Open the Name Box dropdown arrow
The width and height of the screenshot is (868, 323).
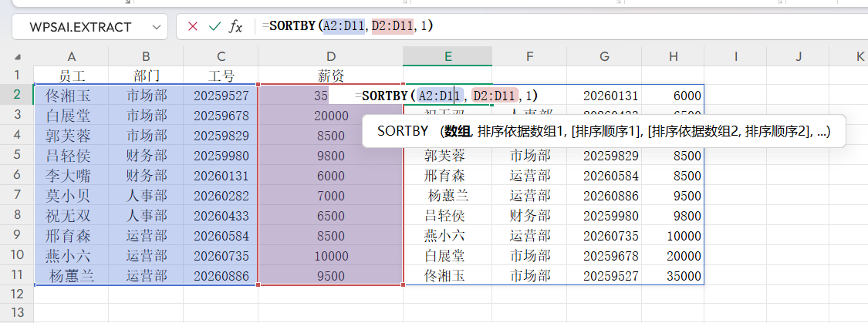(x=157, y=26)
